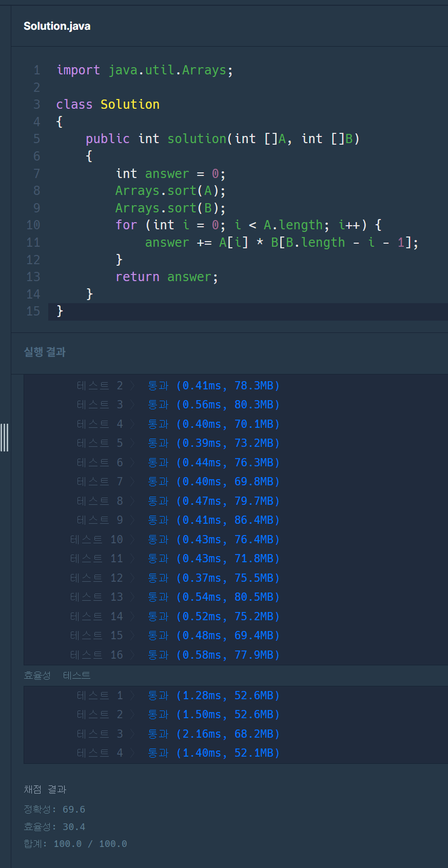Select result '통과 (0.40ms, 70.1MB)' for 테스트 4
Viewport: 448px width, 868px height.
[213, 424]
